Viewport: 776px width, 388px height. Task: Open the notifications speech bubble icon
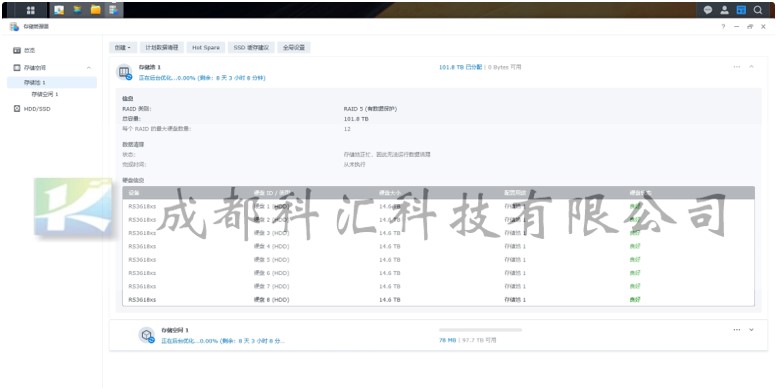708,10
